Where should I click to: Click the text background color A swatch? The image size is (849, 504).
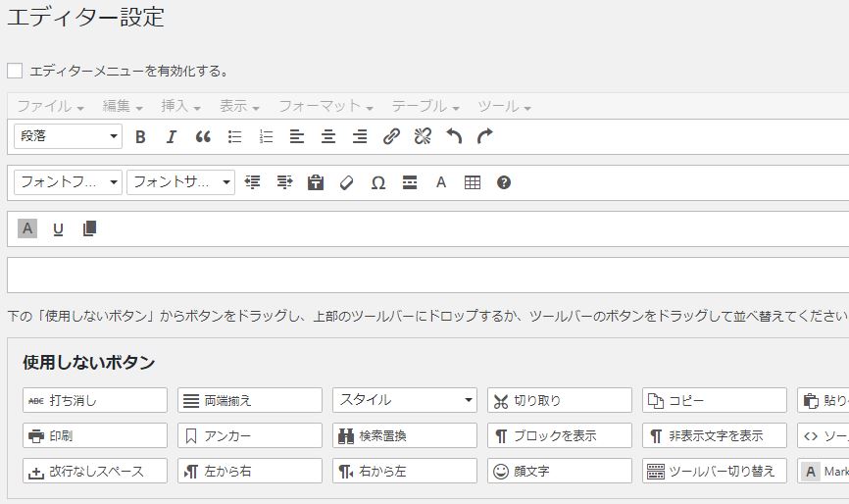[x=27, y=228]
